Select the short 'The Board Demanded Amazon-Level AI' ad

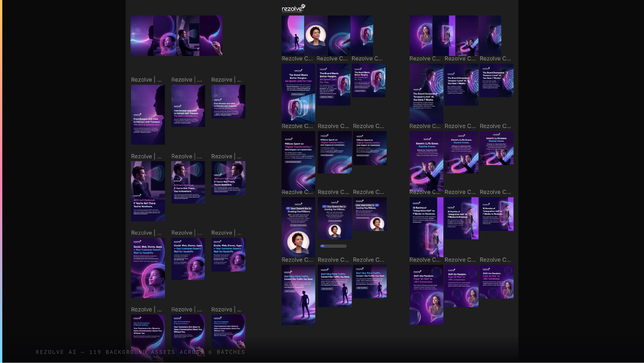(497, 80)
